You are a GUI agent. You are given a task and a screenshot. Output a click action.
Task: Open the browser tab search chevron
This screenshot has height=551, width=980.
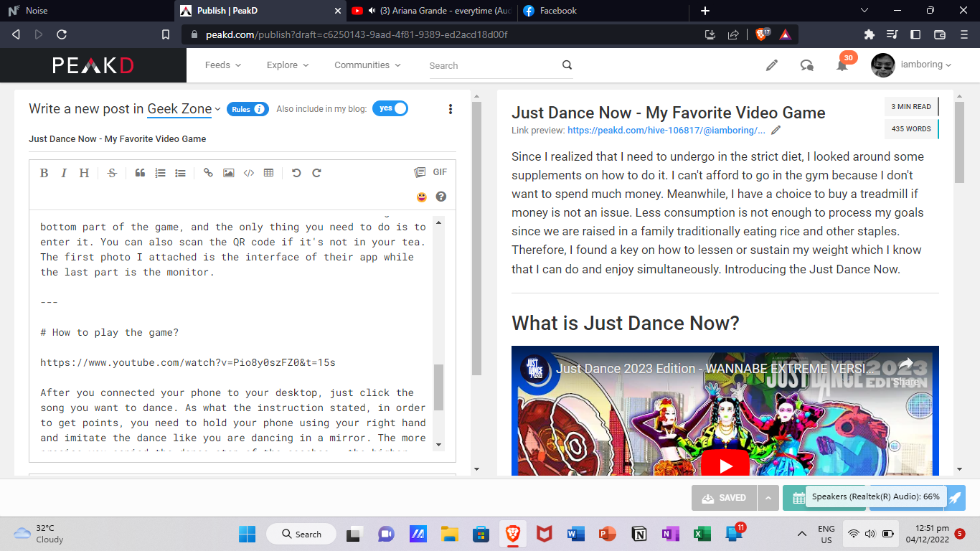point(864,10)
